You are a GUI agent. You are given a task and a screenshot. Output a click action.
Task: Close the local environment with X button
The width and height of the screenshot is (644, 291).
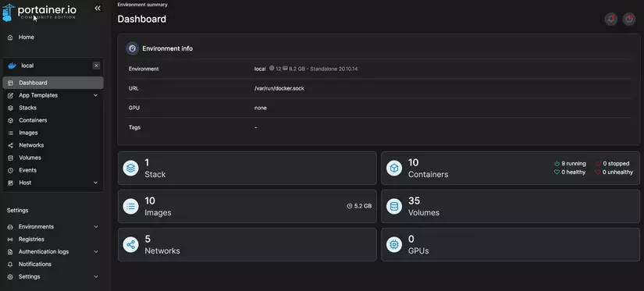click(x=96, y=66)
